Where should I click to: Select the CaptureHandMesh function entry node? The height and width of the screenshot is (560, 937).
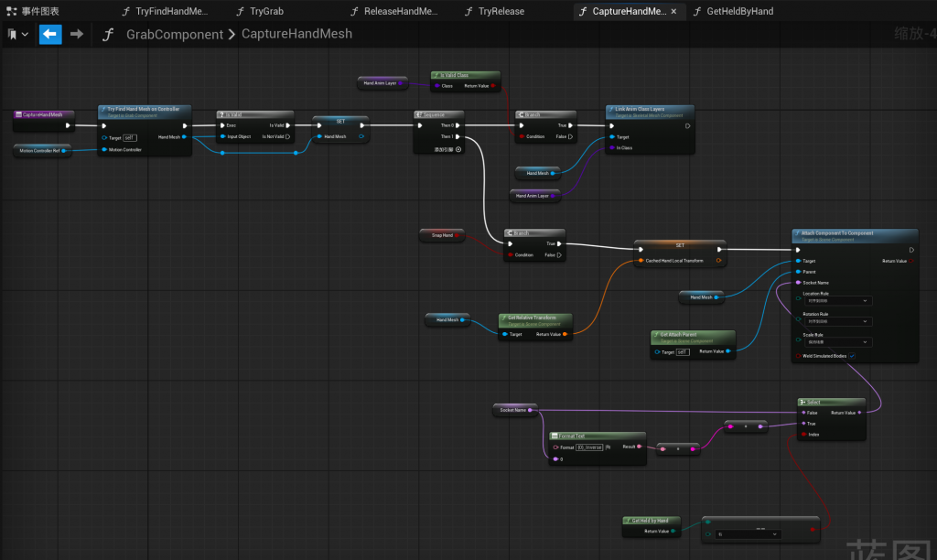point(43,115)
